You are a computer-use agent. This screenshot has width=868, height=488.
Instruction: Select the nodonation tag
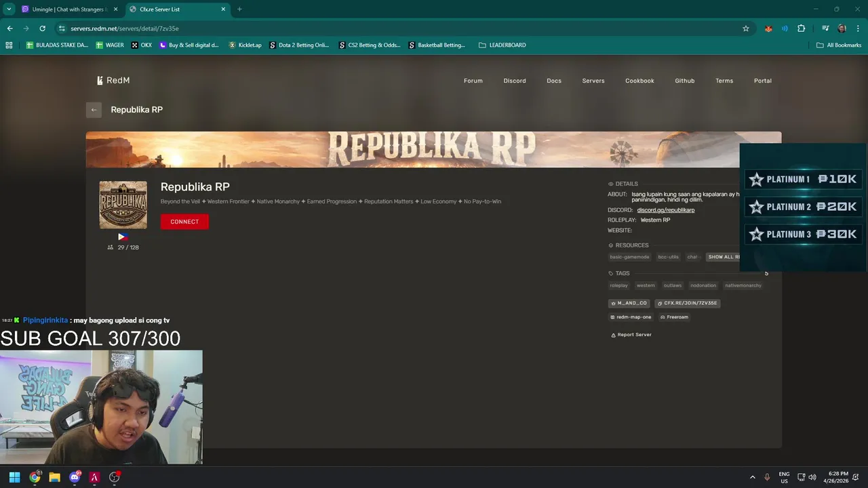click(x=703, y=285)
